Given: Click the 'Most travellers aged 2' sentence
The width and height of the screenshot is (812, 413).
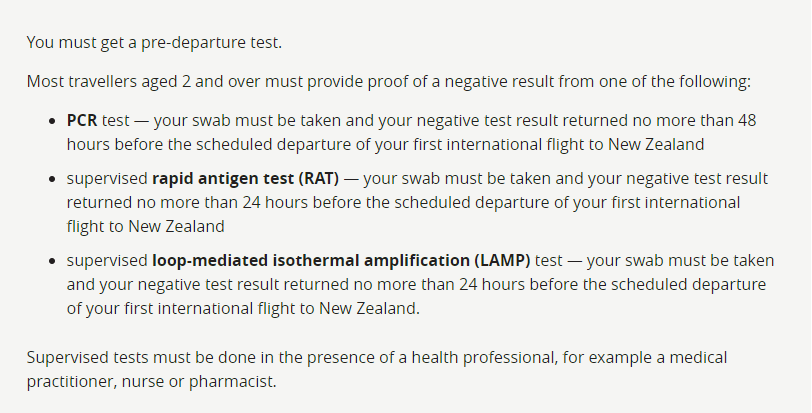Looking at the screenshot, I should [388, 82].
